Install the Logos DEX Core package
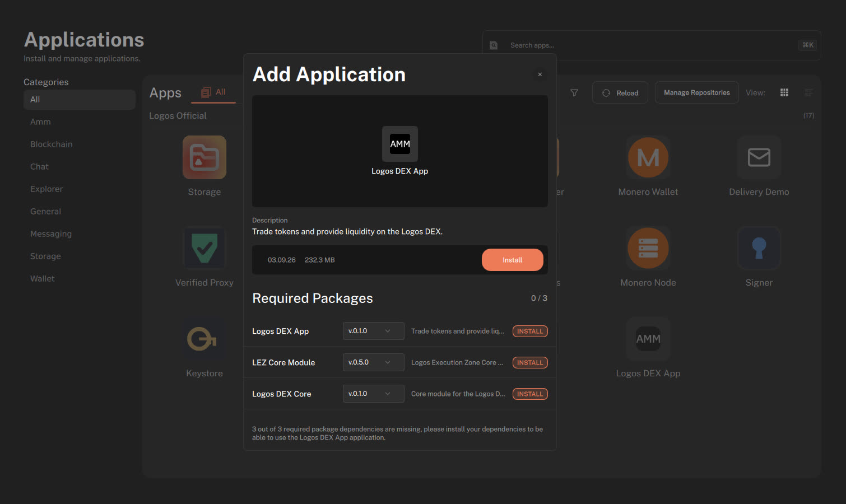The height and width of the screenshot is (504, 846). pos(530,394)
